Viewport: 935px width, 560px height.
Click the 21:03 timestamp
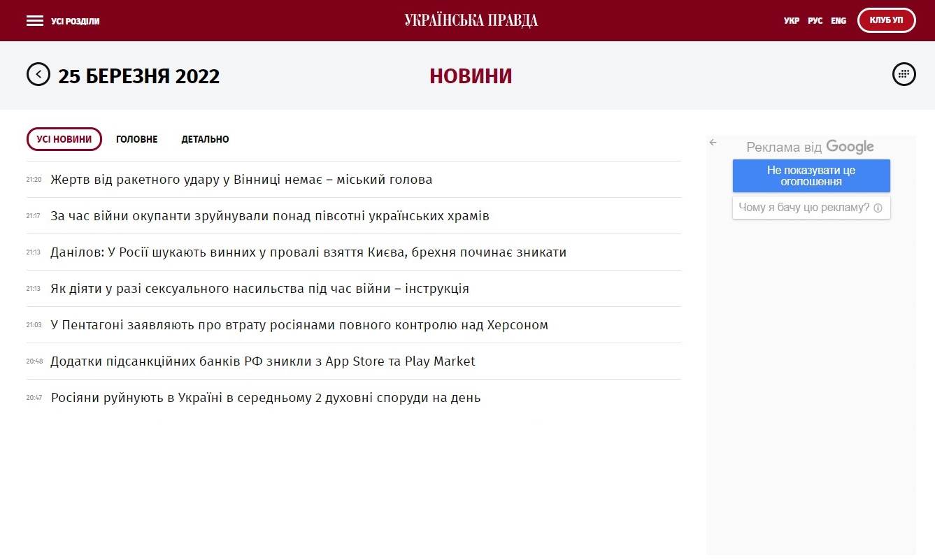[x=34, y=325]
